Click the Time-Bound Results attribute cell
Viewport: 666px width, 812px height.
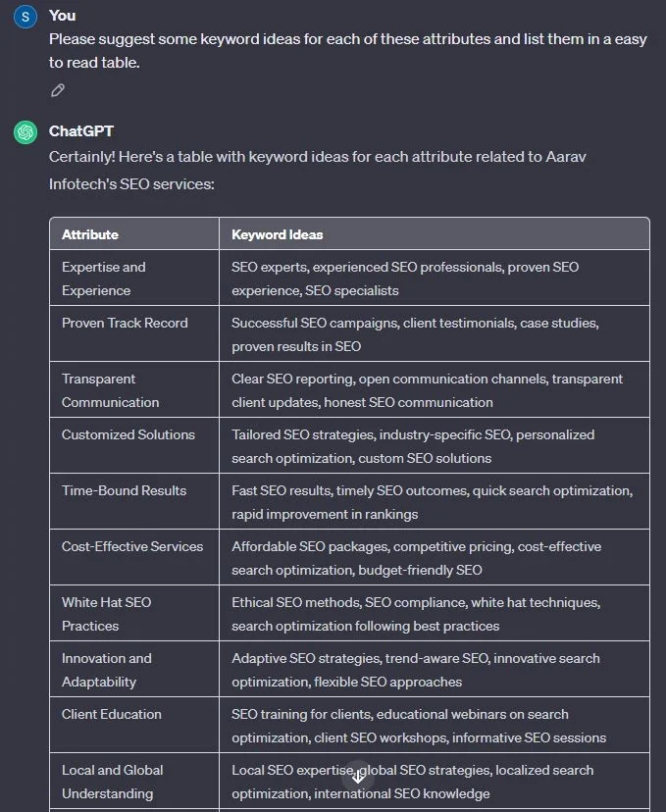point(134,502)
